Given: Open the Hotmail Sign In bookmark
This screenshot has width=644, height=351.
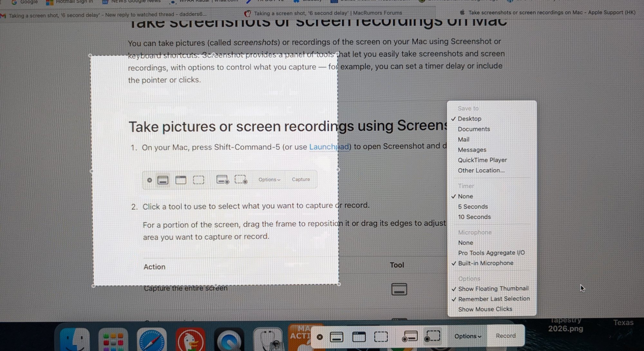Looking at the screenshot, I should pos(70,2).
